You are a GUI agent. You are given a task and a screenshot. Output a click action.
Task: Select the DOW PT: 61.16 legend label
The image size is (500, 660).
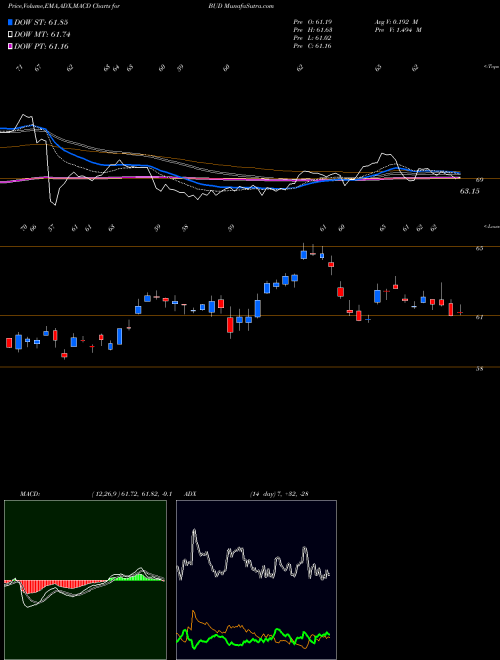click(41, 46)
